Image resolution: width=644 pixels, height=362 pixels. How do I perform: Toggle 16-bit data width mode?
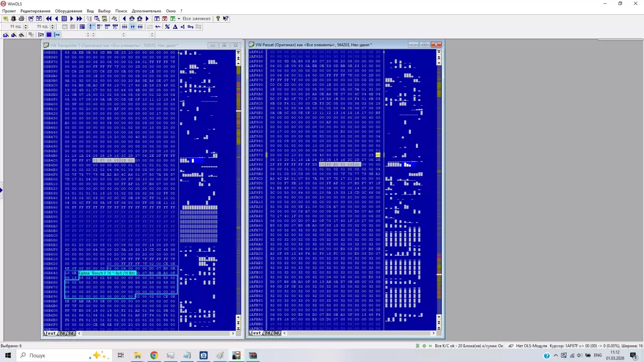pos(99,27)
